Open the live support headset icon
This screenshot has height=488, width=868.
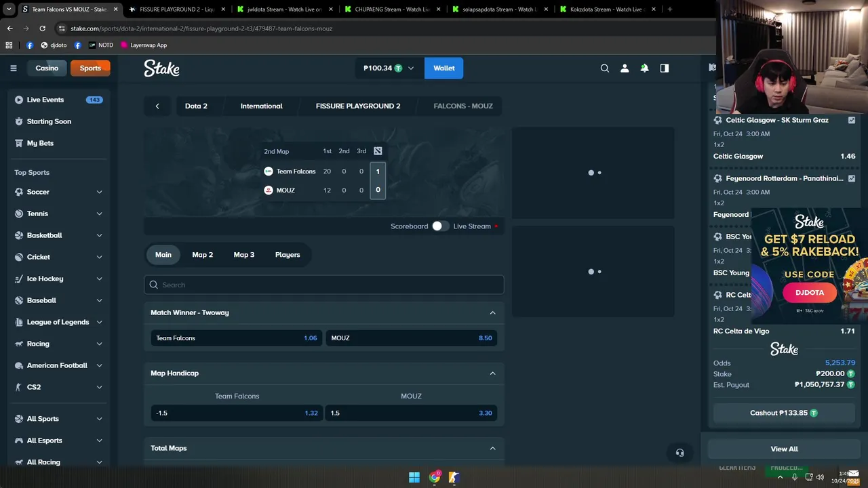pos(679,453)
